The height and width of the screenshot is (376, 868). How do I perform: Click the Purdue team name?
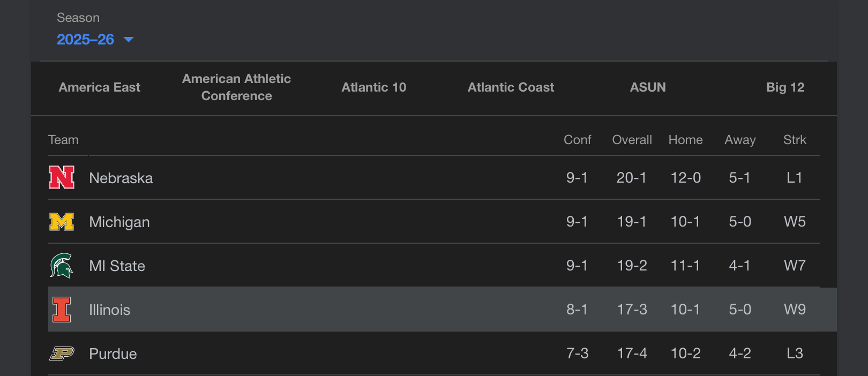point(113,354)
